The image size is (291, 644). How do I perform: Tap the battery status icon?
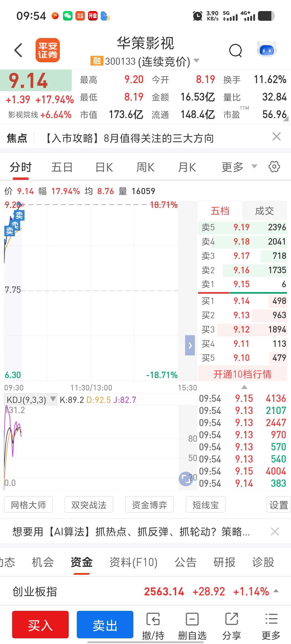point(266,16)
